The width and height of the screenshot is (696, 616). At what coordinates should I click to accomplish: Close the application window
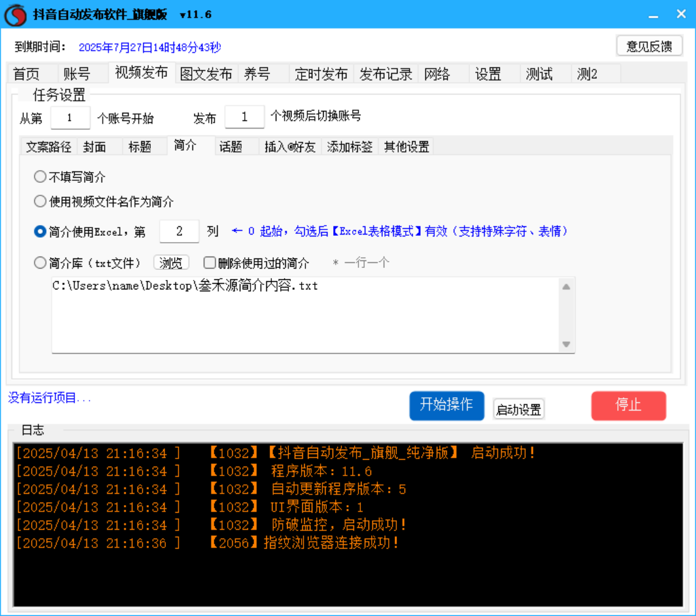pos(681,15)
